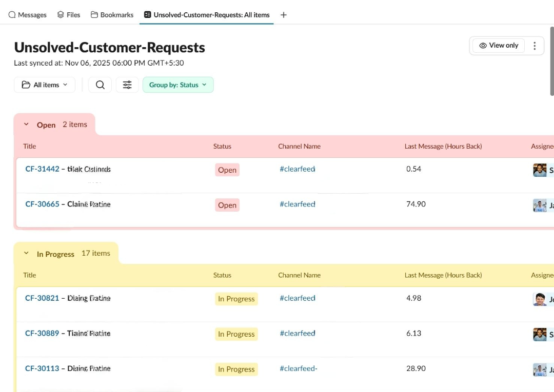Click the list icon on the active tab

pos(147,15)
